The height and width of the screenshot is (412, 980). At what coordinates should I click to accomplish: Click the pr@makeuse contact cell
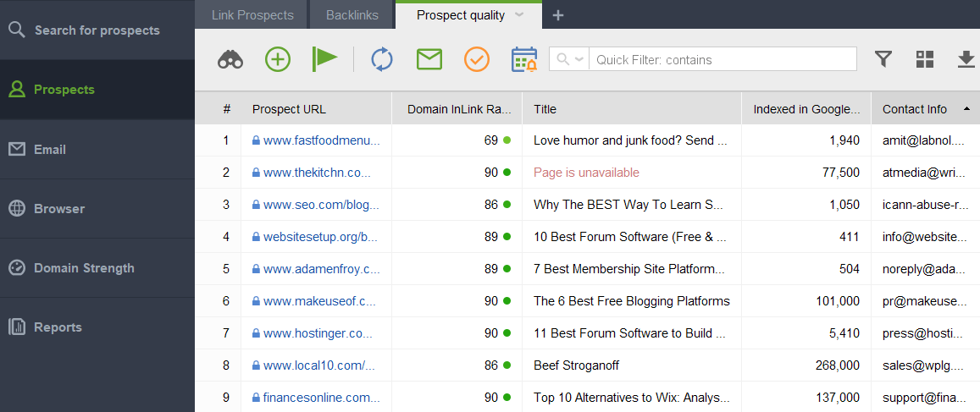point(926,301)
